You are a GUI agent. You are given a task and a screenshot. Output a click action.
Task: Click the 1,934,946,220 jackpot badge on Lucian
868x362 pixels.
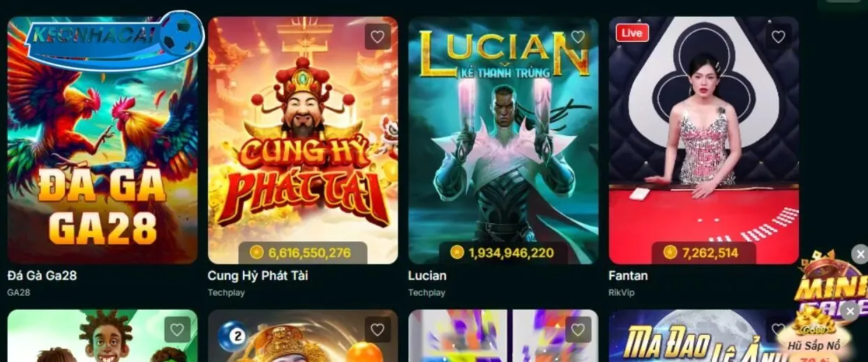(x=503, y=252)
